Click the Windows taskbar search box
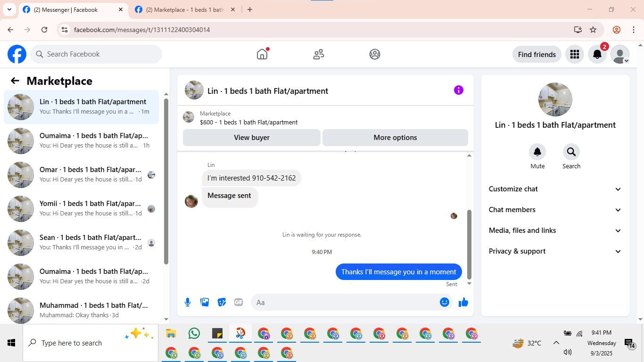Screen dimensions: 644x362 tap(90, 343)
